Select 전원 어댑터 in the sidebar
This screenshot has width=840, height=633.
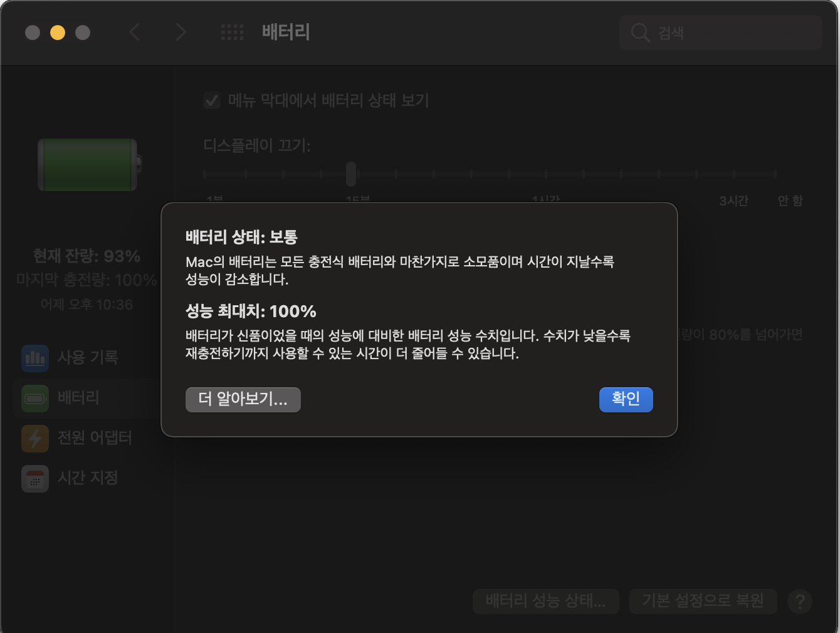coord(95,438)
